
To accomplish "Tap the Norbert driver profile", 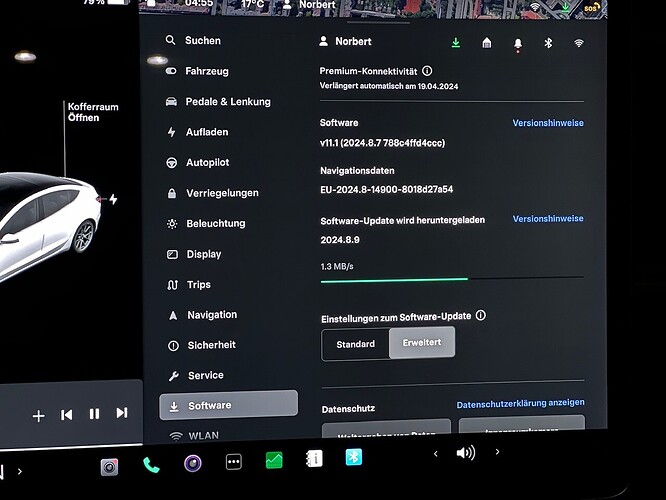I will coord(345,41).
